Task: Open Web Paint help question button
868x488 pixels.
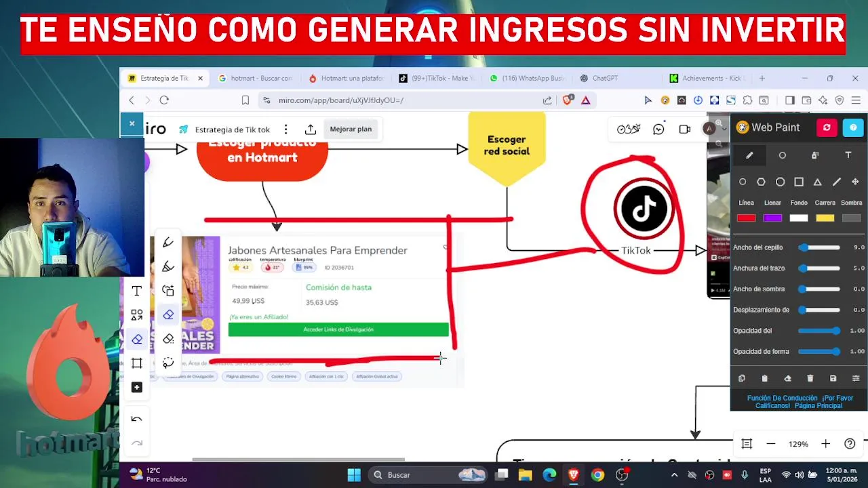Action: (853, 127)
